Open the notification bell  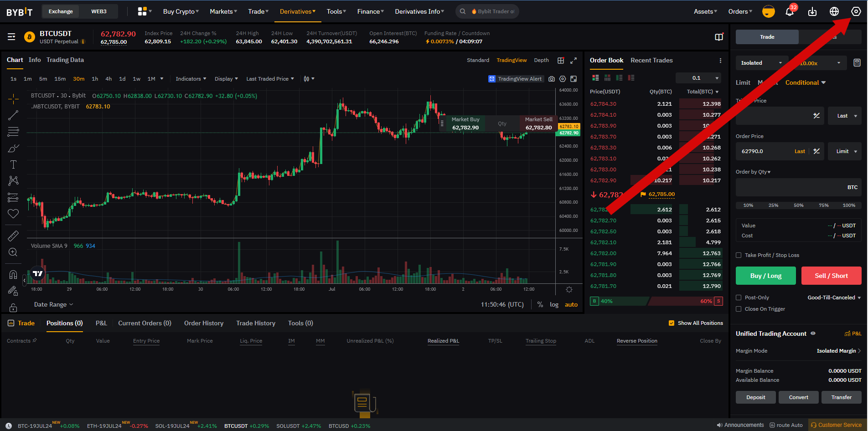coord(790,11)
